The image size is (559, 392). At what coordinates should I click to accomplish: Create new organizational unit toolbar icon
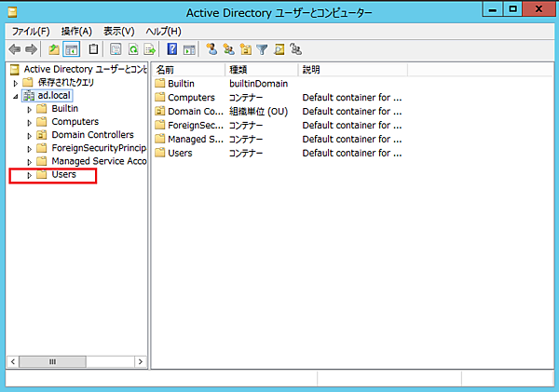coord(246,49)
